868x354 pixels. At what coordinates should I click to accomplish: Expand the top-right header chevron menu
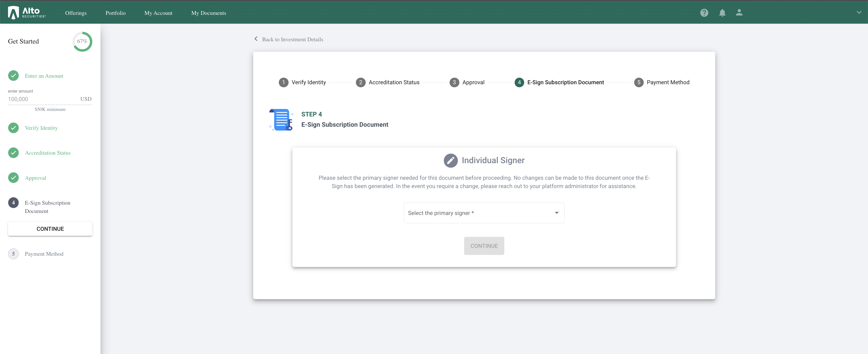[859, 13]
